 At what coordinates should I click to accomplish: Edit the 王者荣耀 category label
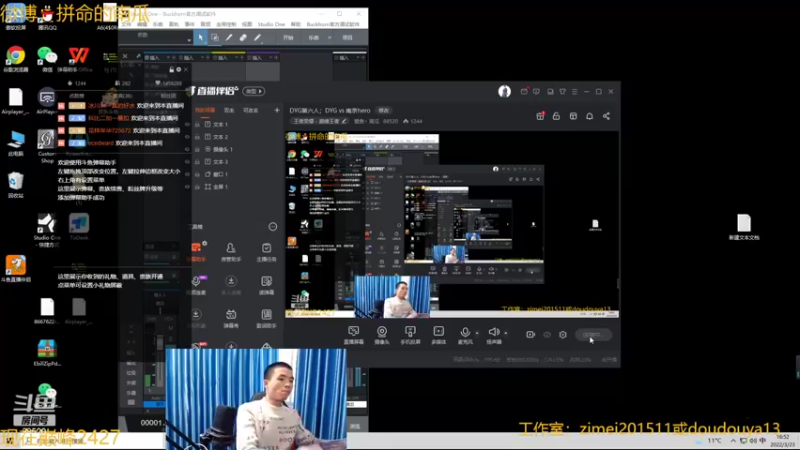(x=320, y=121)
